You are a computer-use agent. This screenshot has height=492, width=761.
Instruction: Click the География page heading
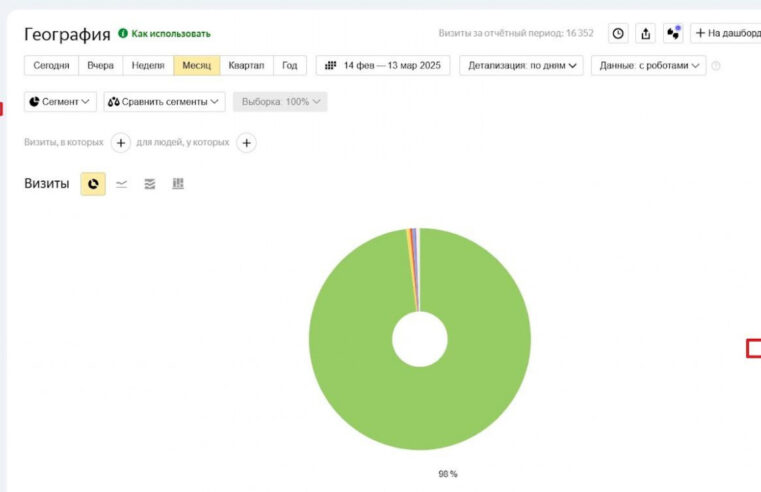67,34
